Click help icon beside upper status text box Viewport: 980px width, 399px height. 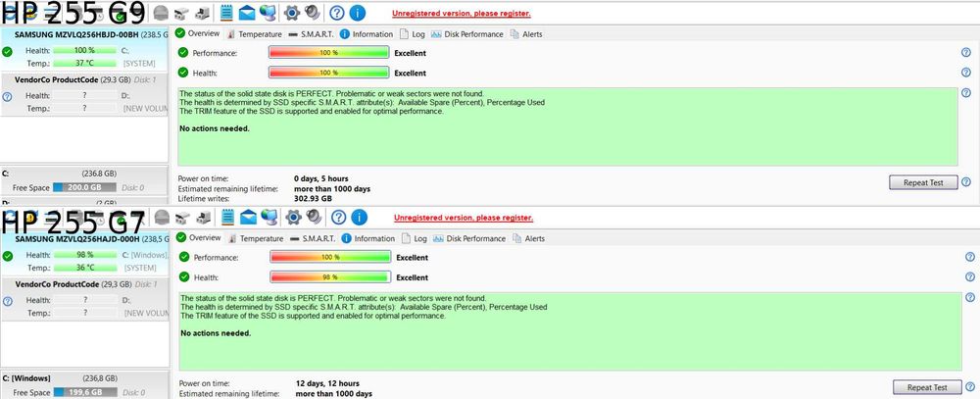(x=965, y=92)
